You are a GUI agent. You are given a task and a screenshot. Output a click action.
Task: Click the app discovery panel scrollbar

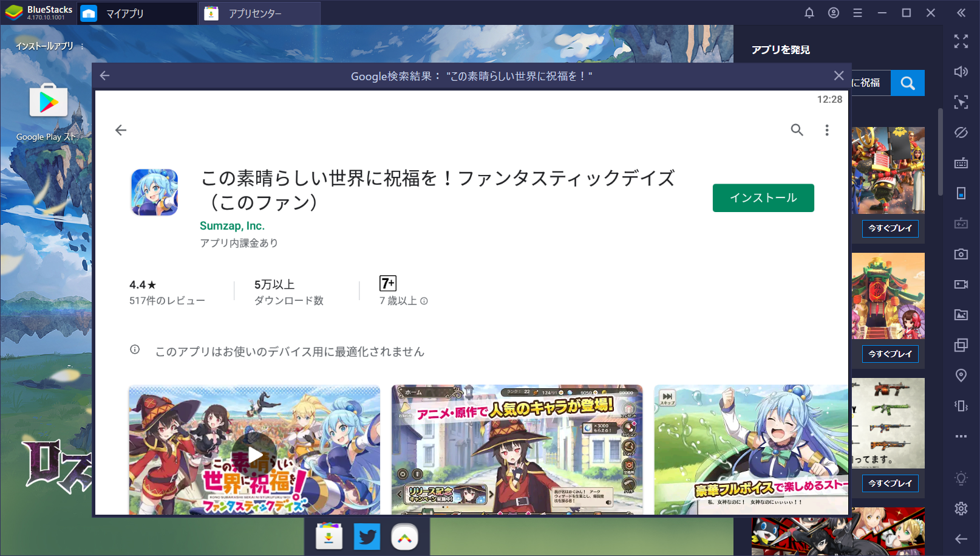click(940, 152)
